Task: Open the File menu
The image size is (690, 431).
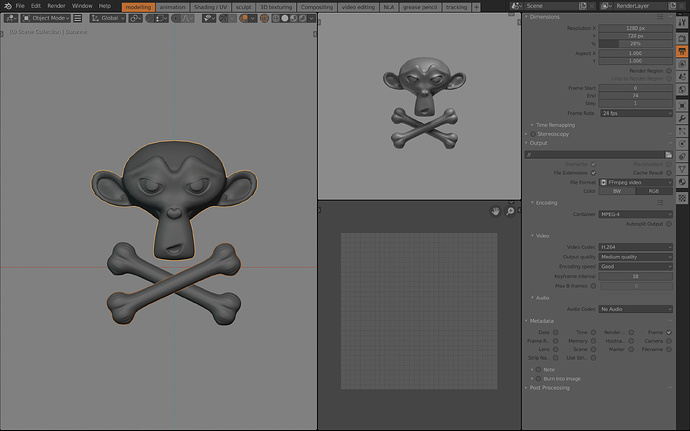Action: click(20, 6)
